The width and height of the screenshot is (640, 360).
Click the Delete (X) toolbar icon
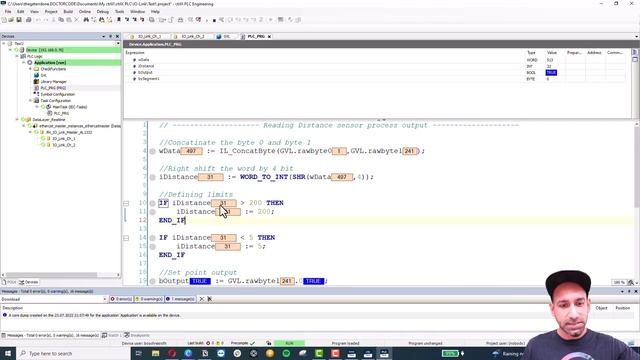pos(76,20)
